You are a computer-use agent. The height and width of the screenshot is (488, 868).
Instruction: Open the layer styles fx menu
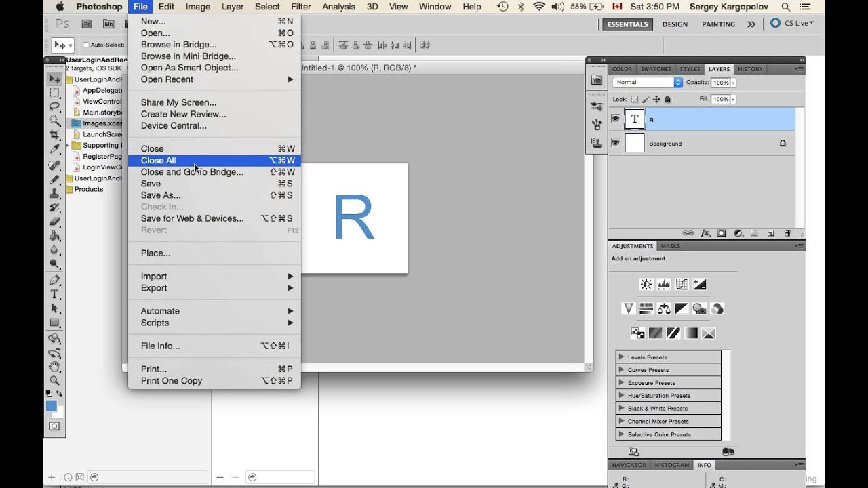pos(705,232)
